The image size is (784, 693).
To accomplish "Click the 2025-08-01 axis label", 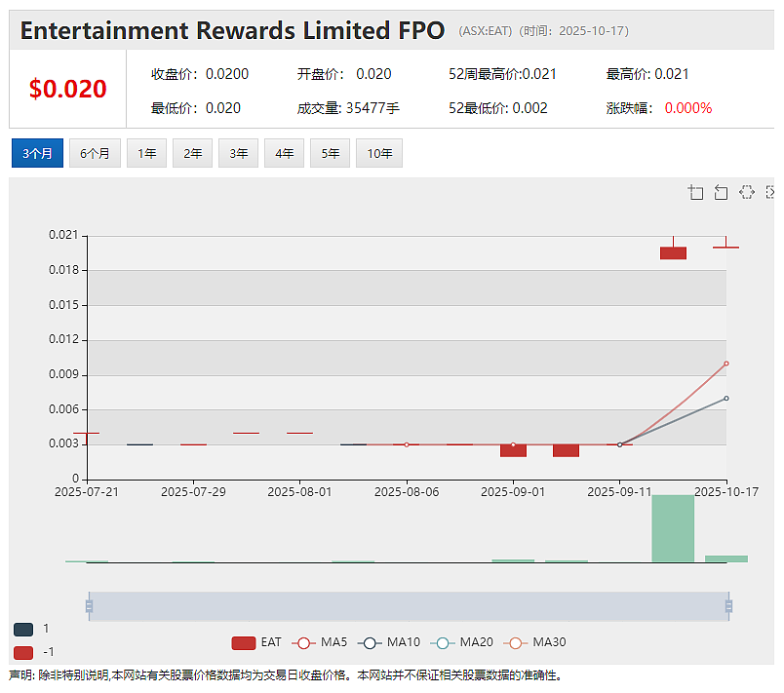I will tap(299, 492).
